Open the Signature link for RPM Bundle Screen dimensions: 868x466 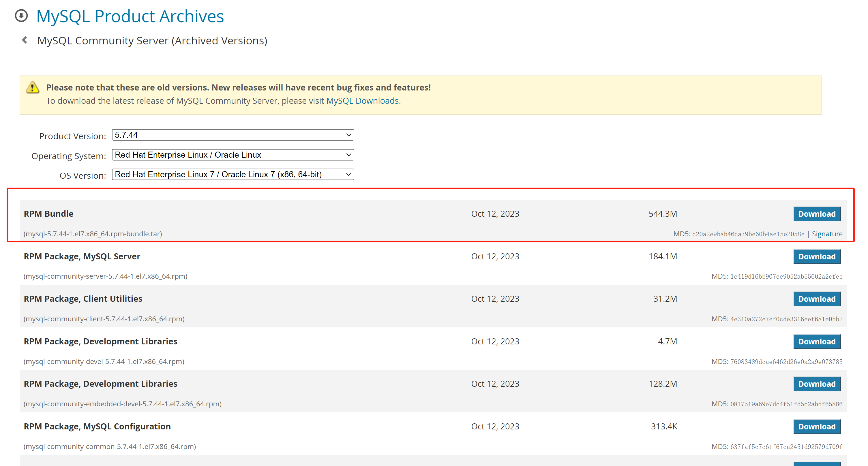pyautogui.click(x=827, y=234)
